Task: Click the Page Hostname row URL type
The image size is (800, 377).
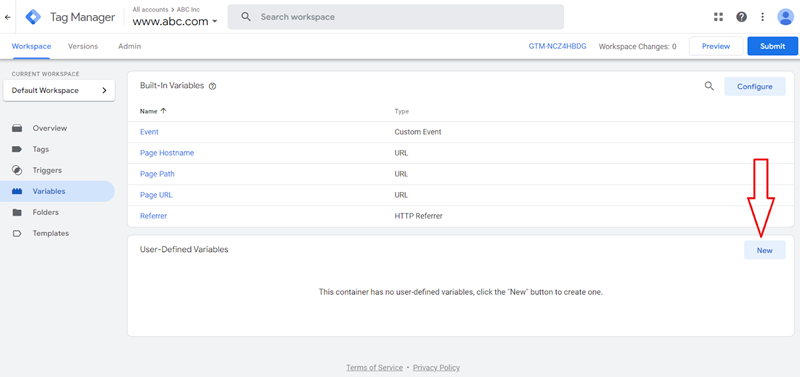Action: (x=401, y=153)
